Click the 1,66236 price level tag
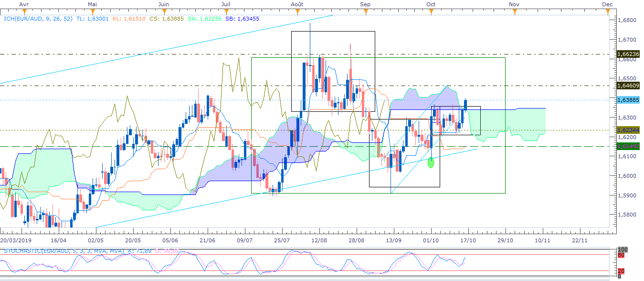Image resolution: width=644 pixels, height=281 pixels. 628,54
